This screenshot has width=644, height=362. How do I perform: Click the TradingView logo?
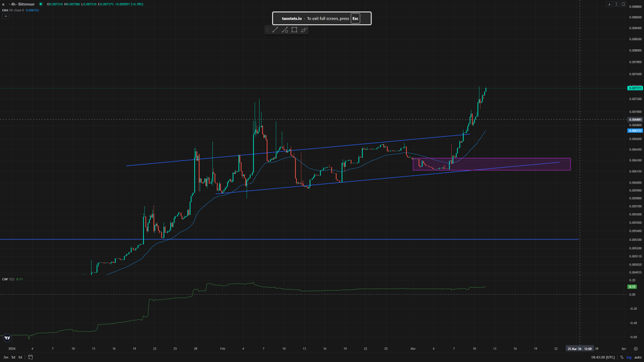pyautogui.click(x=8, y=338)
